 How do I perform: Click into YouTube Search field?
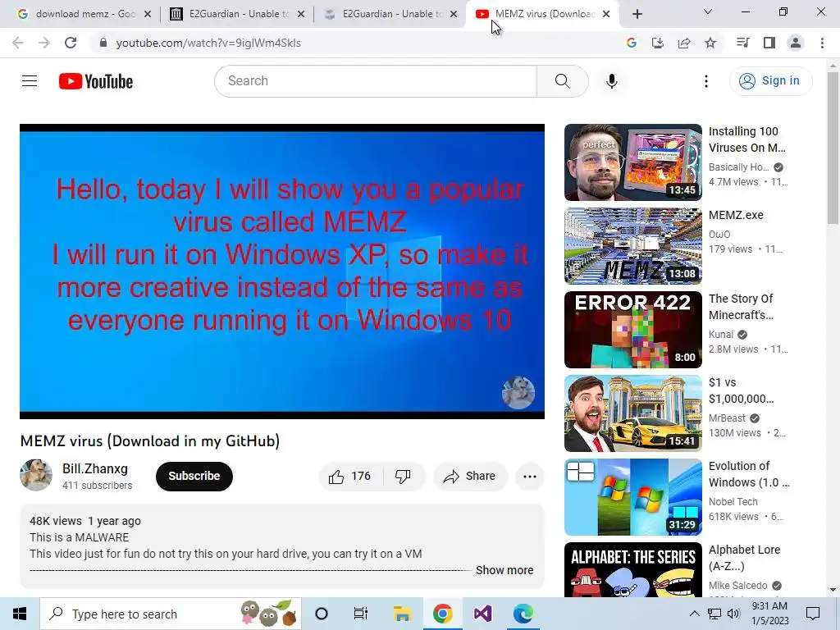376,81
